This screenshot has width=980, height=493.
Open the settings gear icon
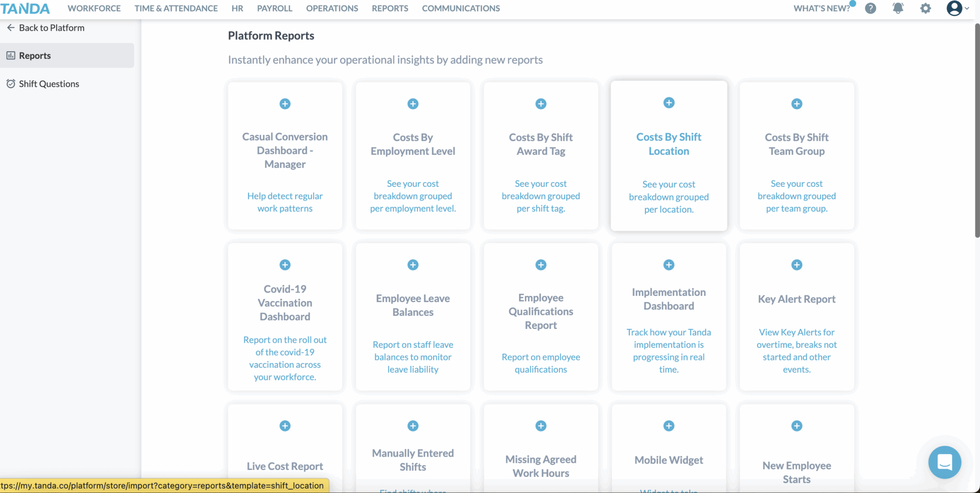pyautogui.click(x=925, y=8)
